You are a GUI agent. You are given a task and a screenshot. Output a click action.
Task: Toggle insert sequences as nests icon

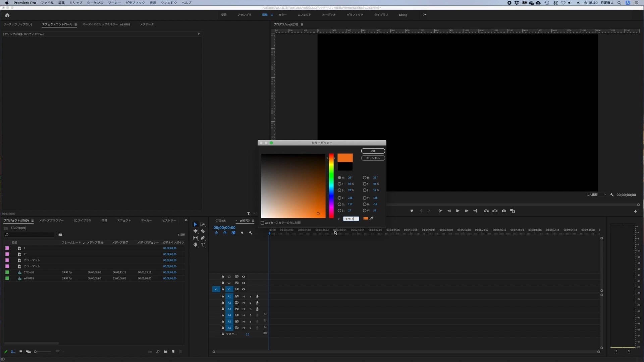point(216,233)
